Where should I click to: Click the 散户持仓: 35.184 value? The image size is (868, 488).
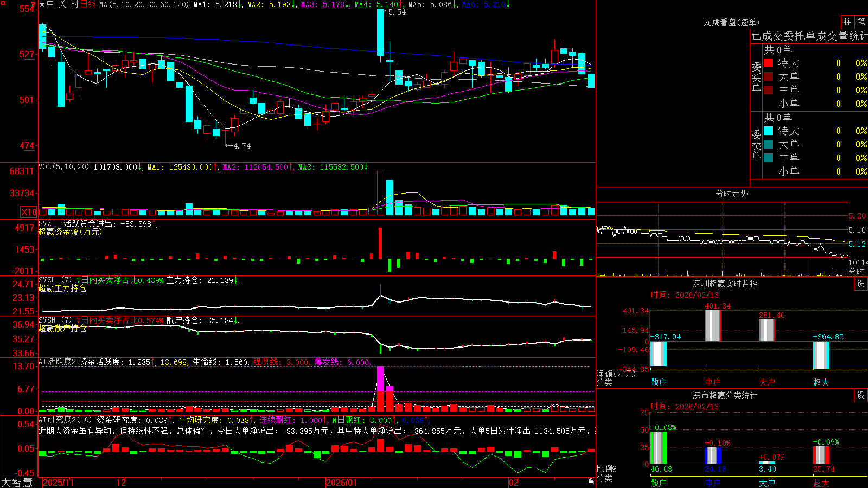[203, 320]
